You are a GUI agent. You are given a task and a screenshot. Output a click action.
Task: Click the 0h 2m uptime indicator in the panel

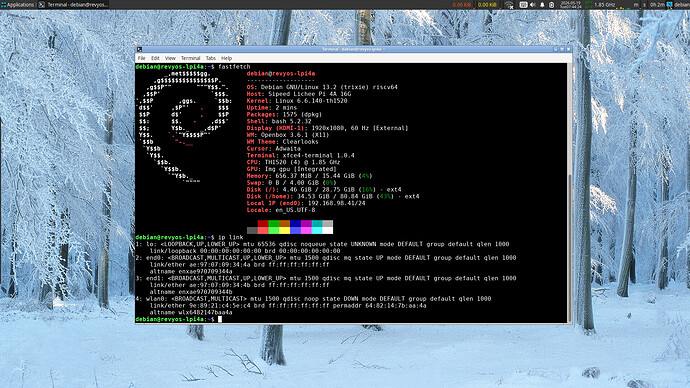point(657,5)
